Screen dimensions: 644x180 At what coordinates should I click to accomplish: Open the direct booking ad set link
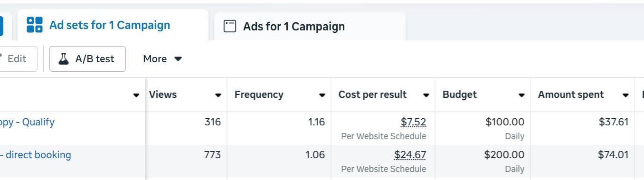tap(36, 155)
